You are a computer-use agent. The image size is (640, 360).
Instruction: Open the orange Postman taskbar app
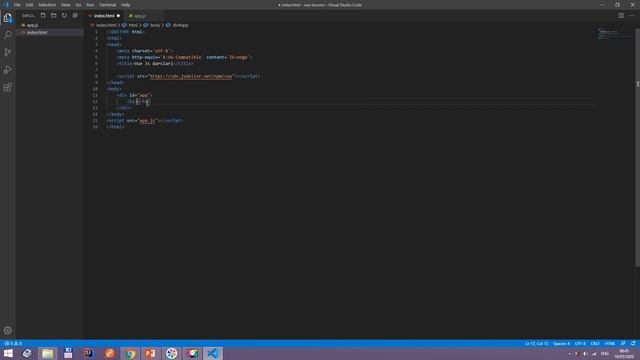[109, 353]
